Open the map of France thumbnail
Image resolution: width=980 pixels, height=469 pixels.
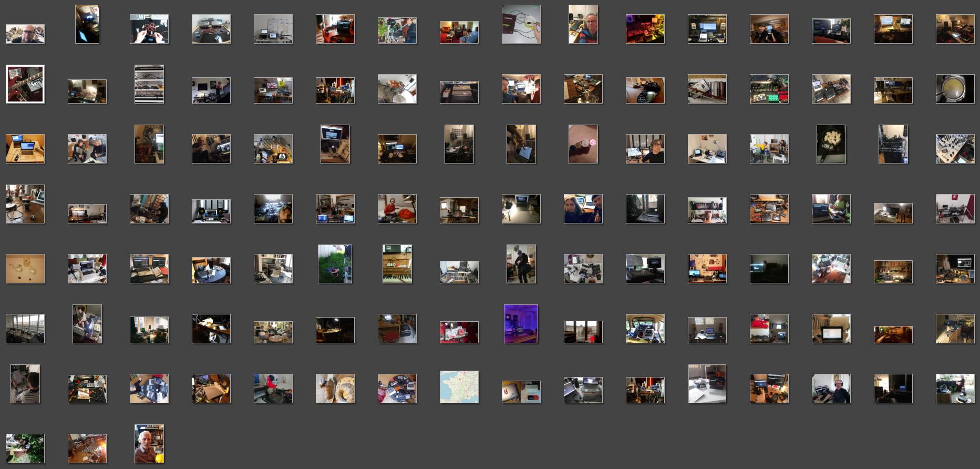[x=459, y=387]
